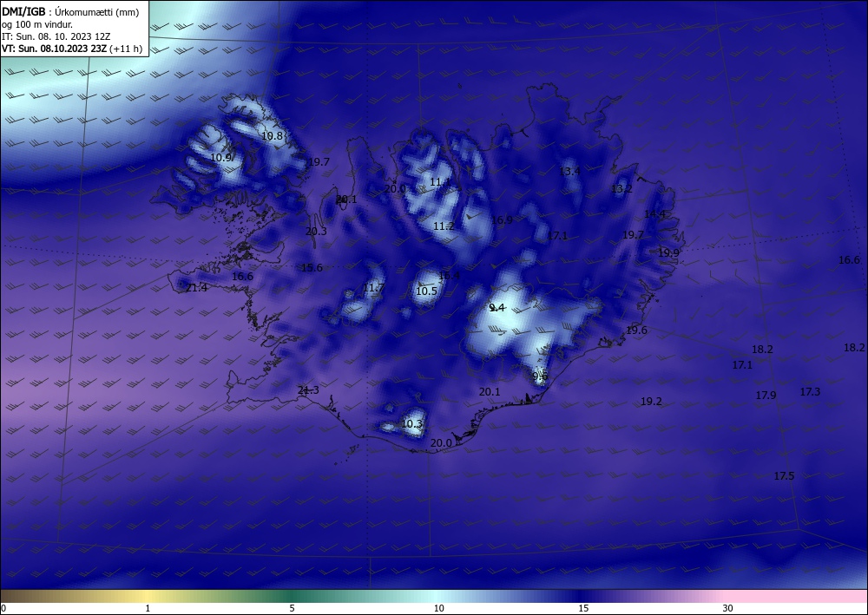Click the colour scale tick label 1
The image size is (868, 615).
pyautogui.click(x=148, y=609)
